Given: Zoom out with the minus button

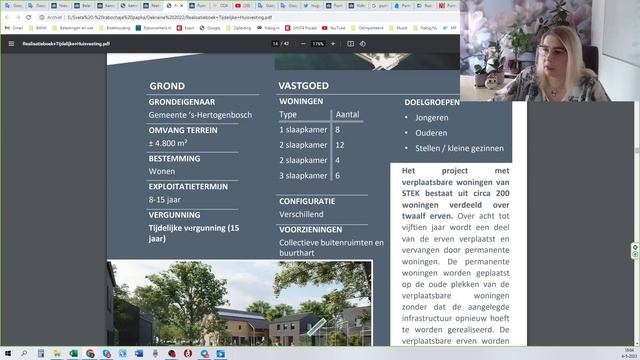Looking at the screenshot, I should click(x=303, y=44).
